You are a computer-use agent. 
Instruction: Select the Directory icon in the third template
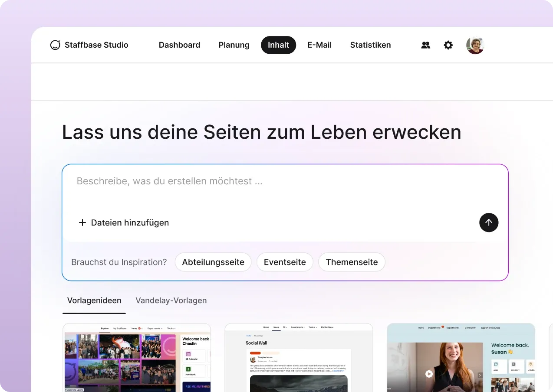pos(513,365)
